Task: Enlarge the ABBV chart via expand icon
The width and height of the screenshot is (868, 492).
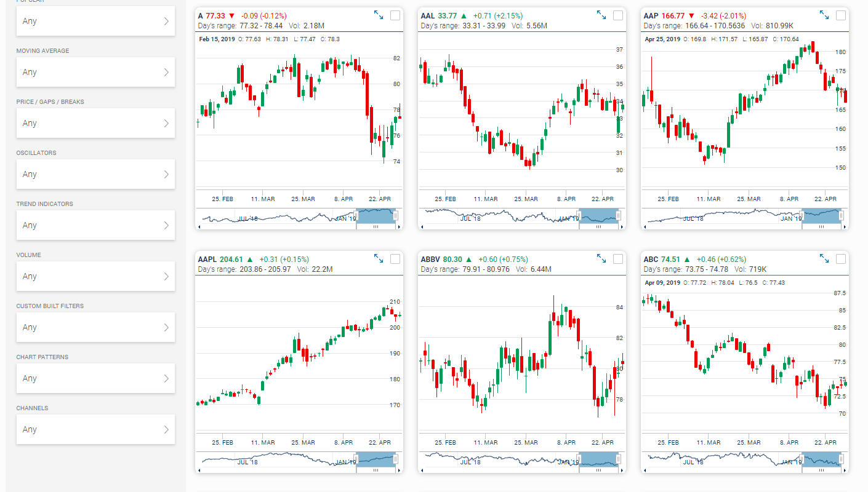Action: coord(601,259)
